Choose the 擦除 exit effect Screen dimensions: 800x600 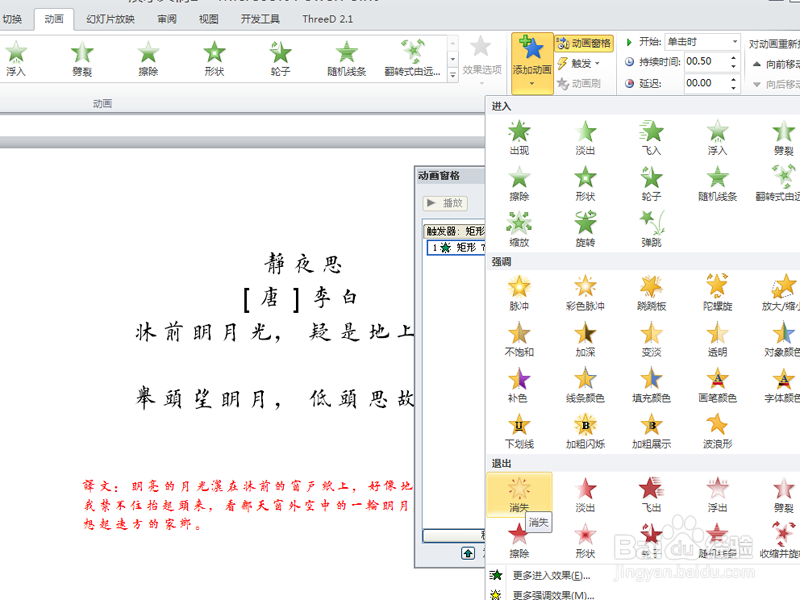pos(519,540)
